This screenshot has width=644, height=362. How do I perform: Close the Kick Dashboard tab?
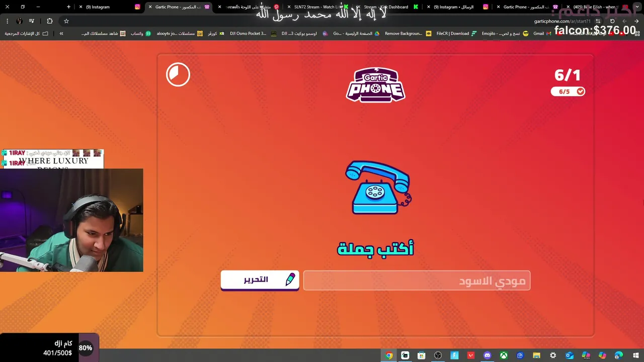point(359,7)
